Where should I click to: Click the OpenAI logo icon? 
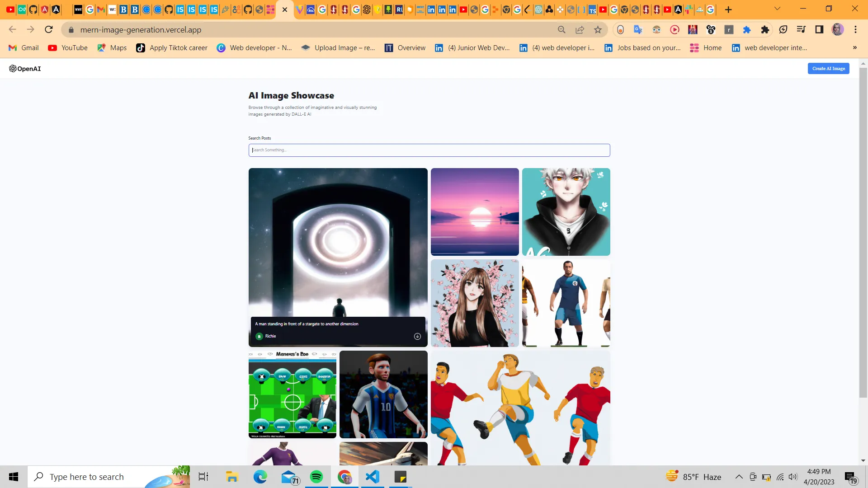pos(11,68)
